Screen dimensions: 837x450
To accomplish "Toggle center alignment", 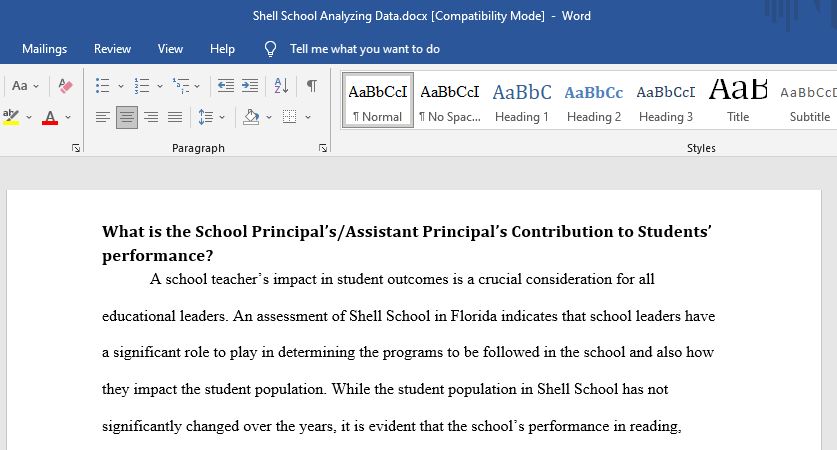I will pos(127,117).
